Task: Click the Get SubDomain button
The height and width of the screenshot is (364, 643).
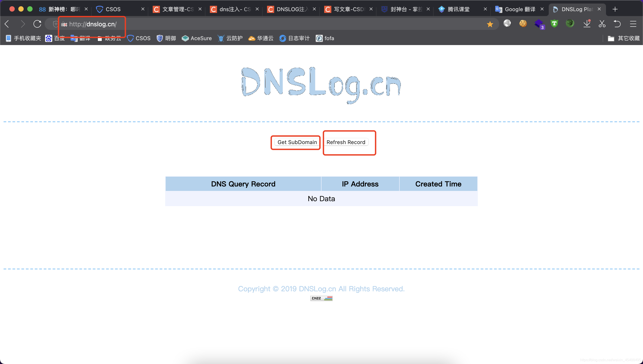Action: tap(297, 142)
